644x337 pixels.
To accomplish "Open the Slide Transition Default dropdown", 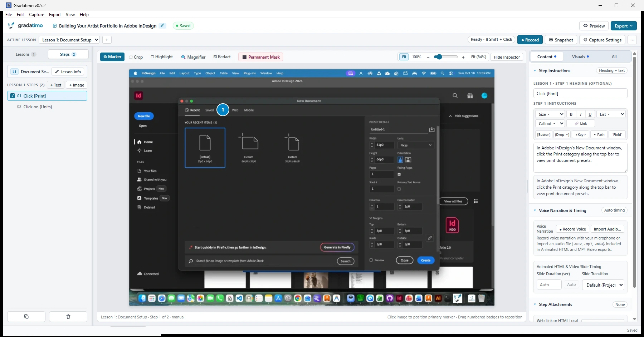I will pyautogui.click(x=603, y=285).
